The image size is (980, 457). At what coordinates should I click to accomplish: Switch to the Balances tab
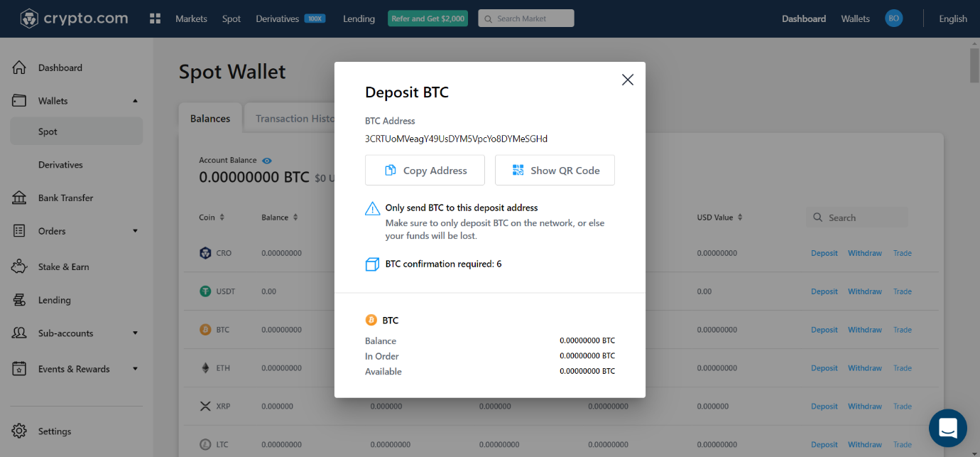click(x=210, y=119)
